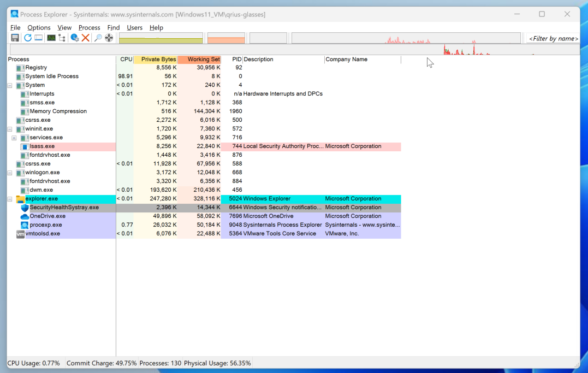
Task: Click the explorer.exe folder icon
Action: pos(20,199)
